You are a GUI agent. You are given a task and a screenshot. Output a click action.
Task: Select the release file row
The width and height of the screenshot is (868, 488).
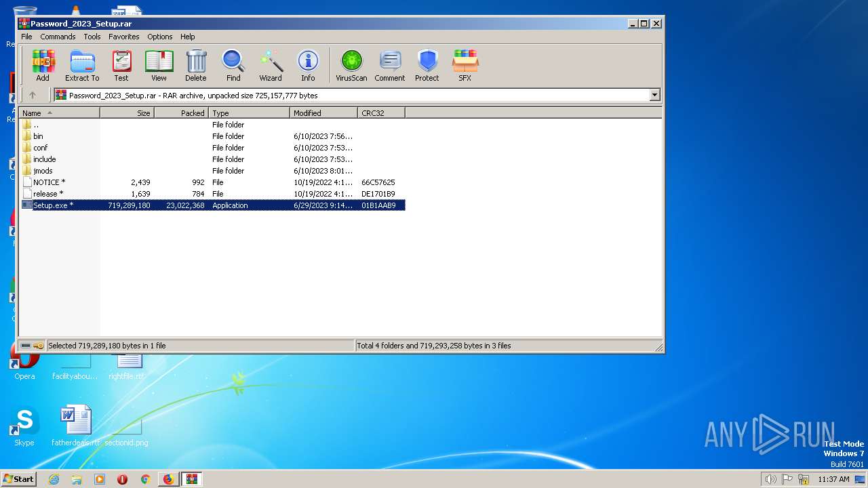(x=213, y=194)
